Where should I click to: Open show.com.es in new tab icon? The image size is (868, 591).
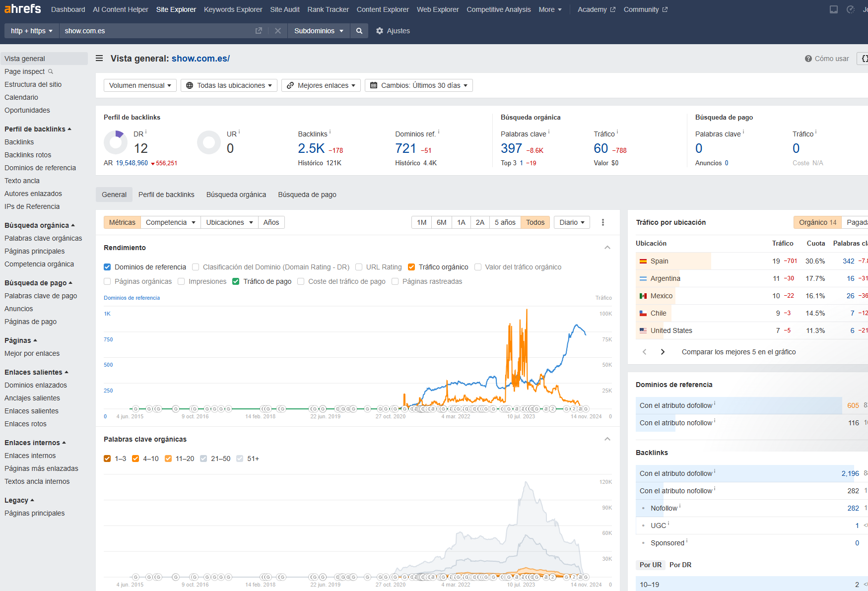(259, 31)
